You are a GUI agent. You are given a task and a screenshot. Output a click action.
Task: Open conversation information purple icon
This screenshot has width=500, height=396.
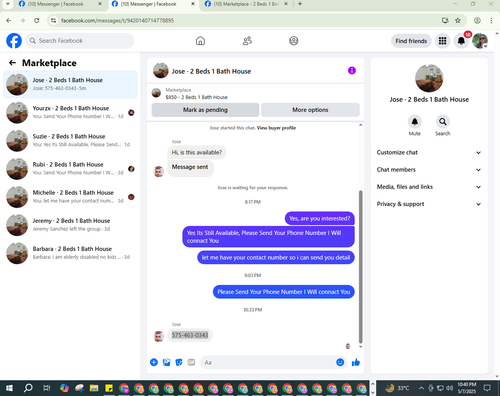(352, 70)
